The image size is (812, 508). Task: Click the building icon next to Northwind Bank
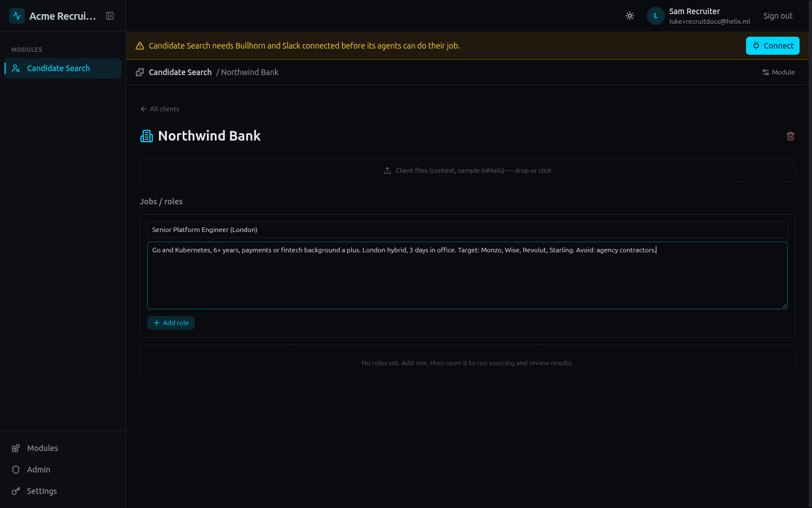point(147,136)
